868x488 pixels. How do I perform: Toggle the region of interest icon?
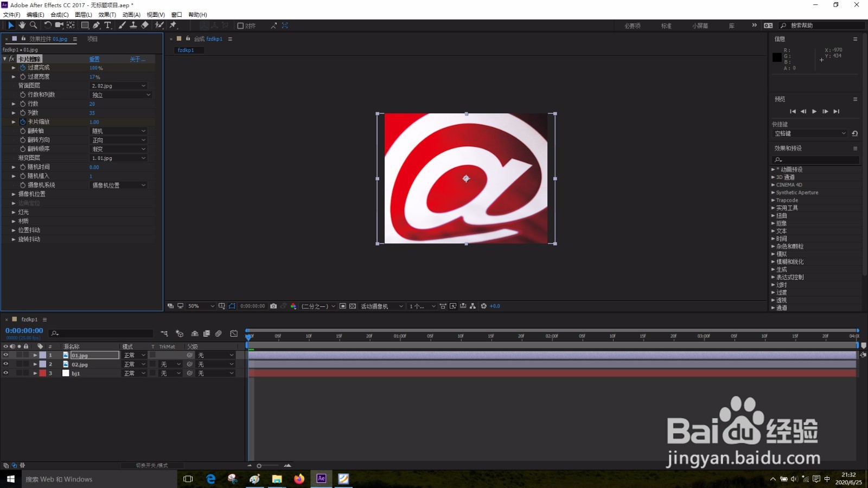(x=343, y=306)
